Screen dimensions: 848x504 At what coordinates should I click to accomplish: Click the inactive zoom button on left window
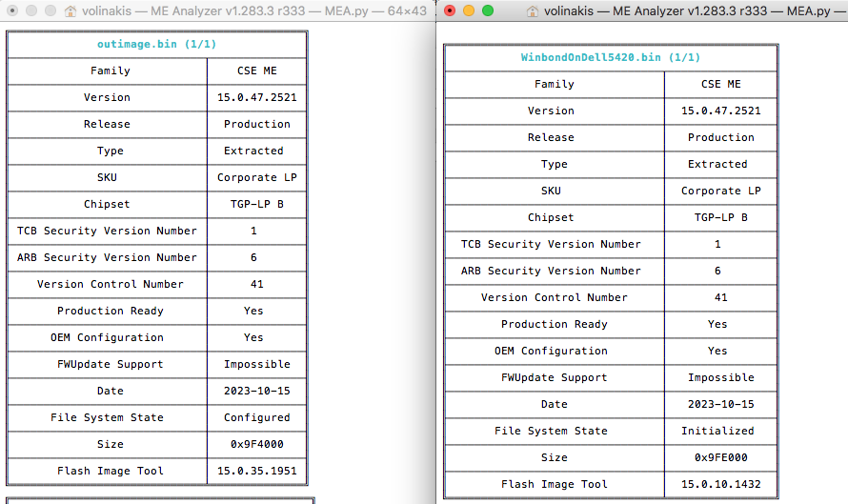(47, 10)
